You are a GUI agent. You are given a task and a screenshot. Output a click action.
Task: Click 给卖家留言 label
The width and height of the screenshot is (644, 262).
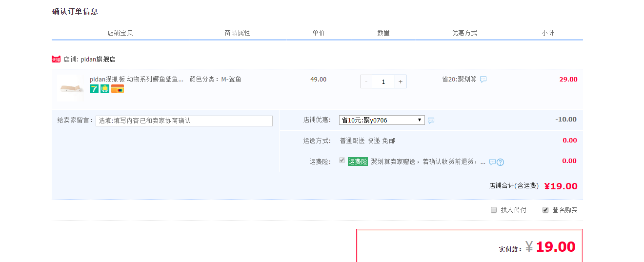click(x=75, y=120)
